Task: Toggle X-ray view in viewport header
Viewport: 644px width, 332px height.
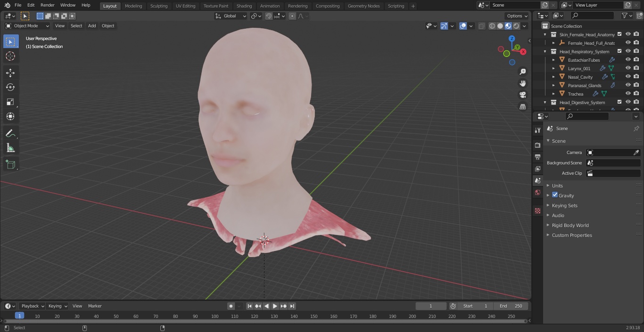Action: 481,26
